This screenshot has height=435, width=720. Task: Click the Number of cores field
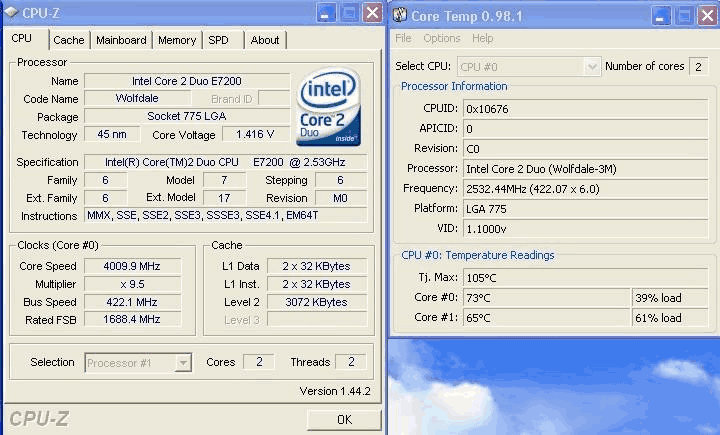coord(698,67)
